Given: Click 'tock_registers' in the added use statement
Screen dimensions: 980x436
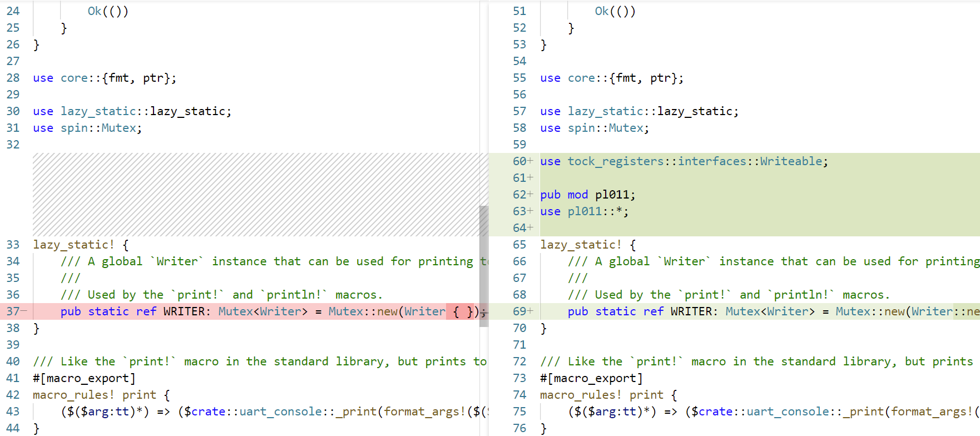Looking at the screenshot, I should pos(615,161).
